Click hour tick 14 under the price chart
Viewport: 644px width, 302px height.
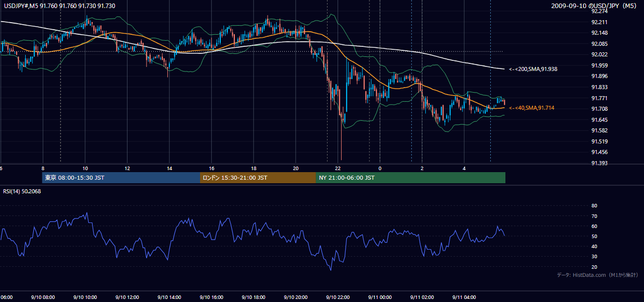click(x=169, y=169)
